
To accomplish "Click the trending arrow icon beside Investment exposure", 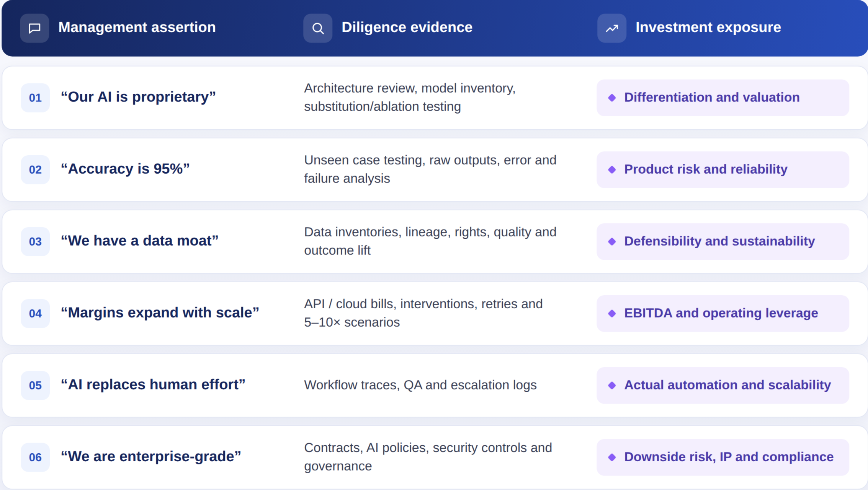I will point(612,28).
